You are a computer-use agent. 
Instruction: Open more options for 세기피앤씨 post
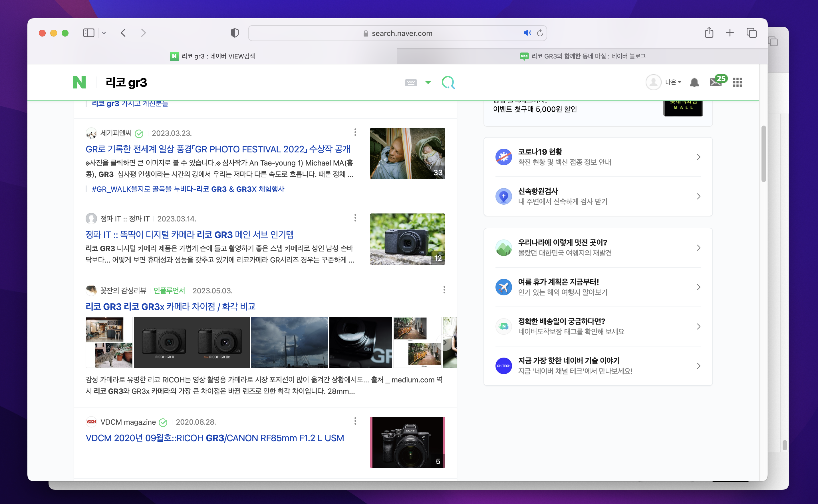coord(355,132)
